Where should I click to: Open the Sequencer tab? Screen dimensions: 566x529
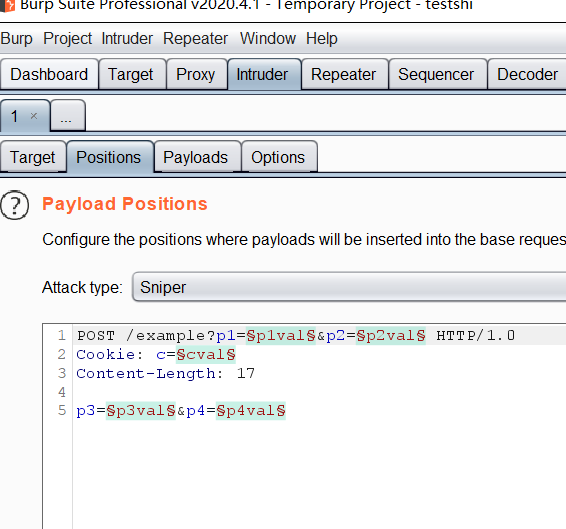[x=437, y=74]
